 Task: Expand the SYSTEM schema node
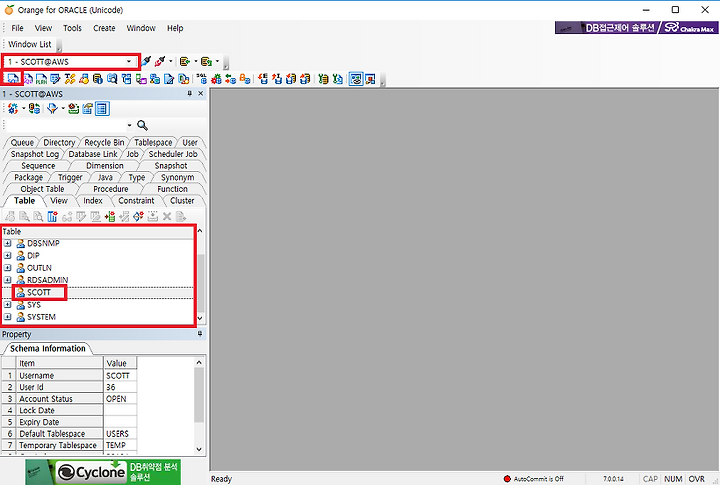(7, 317)
